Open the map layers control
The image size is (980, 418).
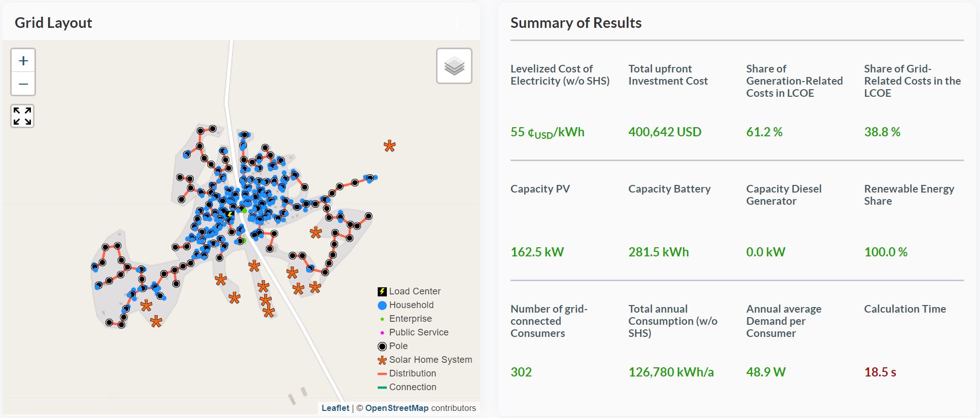pos(454,66)
